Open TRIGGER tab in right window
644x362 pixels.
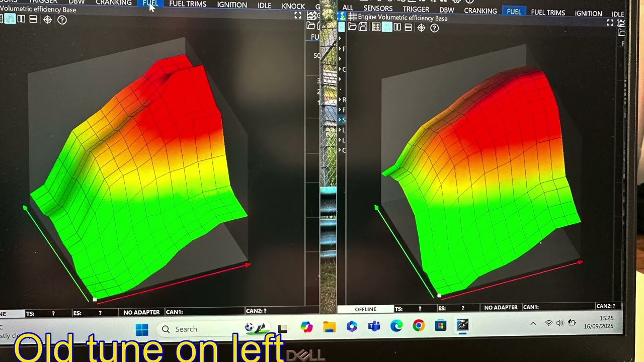(416, 9)
